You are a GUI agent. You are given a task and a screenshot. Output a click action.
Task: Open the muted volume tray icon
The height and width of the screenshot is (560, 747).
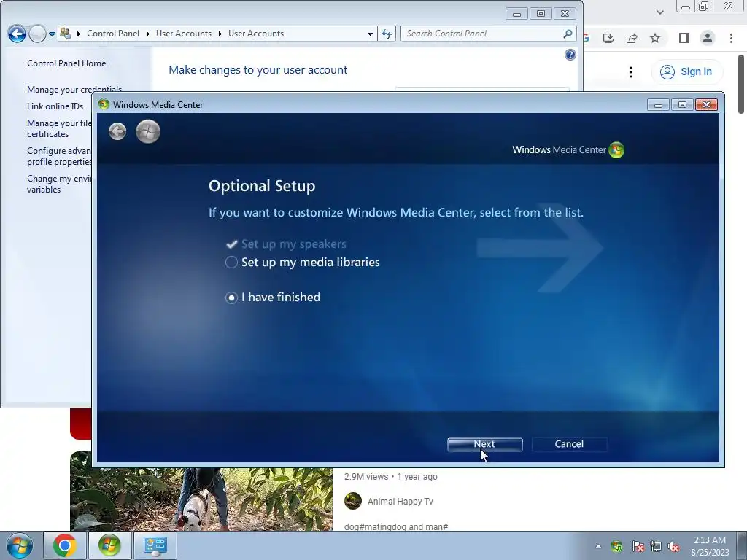(x=673, y=546)
